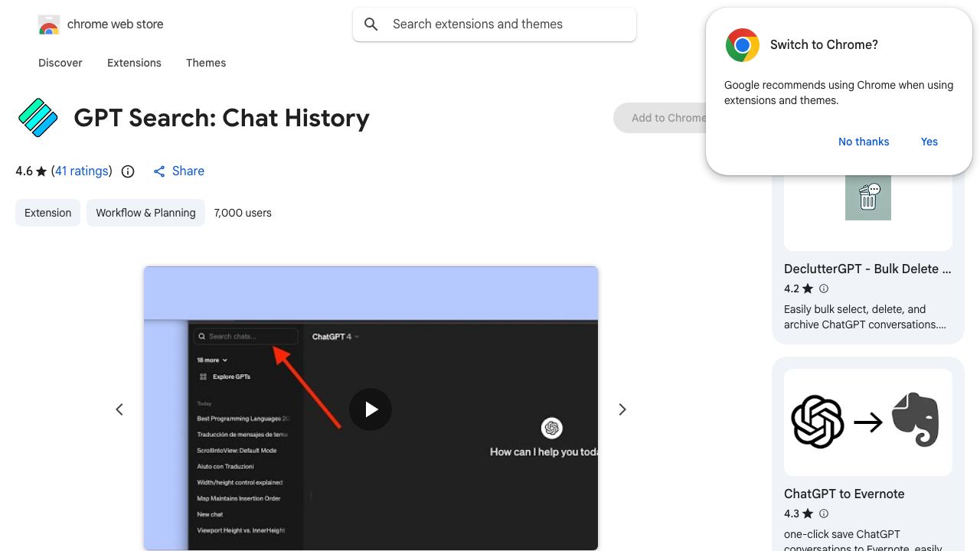Click the 7,000 users text

(x=243, y=213)
